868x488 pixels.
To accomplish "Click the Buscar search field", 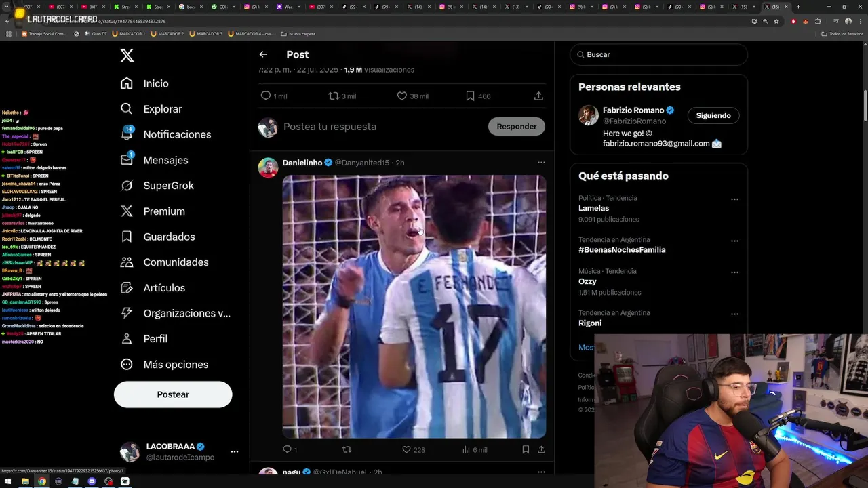I will (658, 54).
